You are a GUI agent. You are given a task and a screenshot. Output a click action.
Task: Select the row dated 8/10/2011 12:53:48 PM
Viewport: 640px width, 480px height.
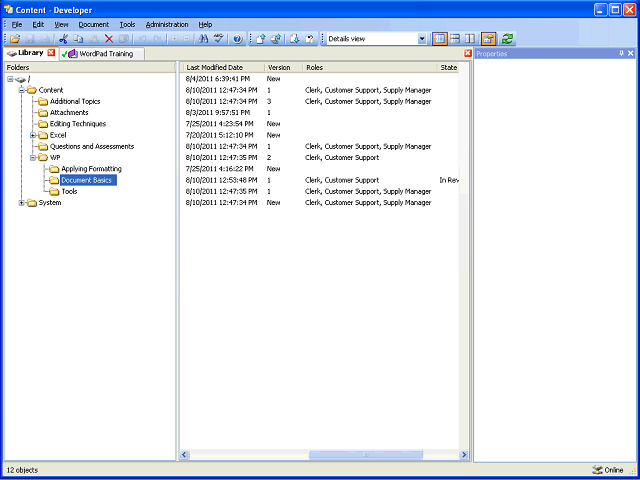[319, 180]
